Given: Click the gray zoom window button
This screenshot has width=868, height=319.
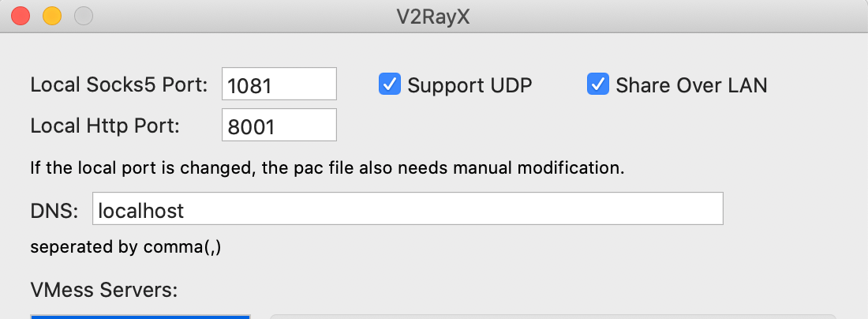Looking at the screenshot, I should pos(82,15).
